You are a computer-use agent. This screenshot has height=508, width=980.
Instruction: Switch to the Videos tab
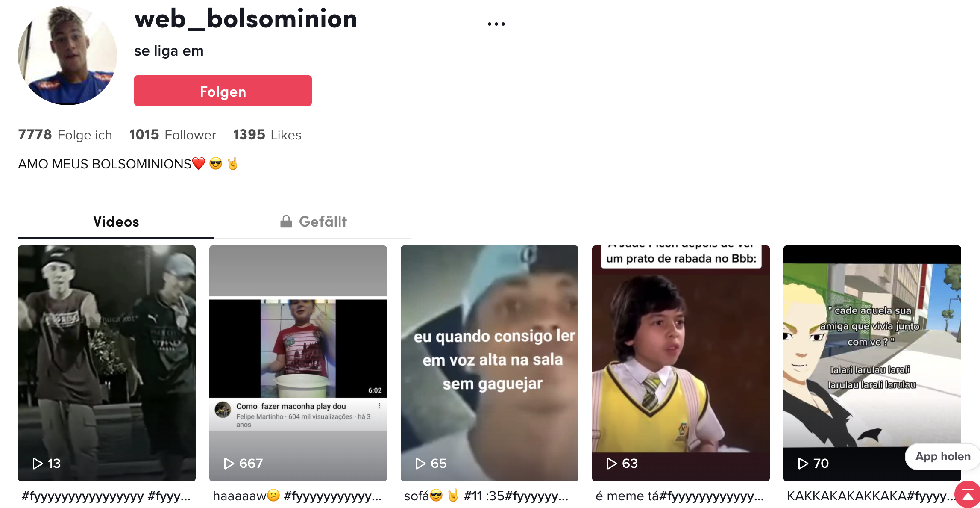[x=116, y=222]
